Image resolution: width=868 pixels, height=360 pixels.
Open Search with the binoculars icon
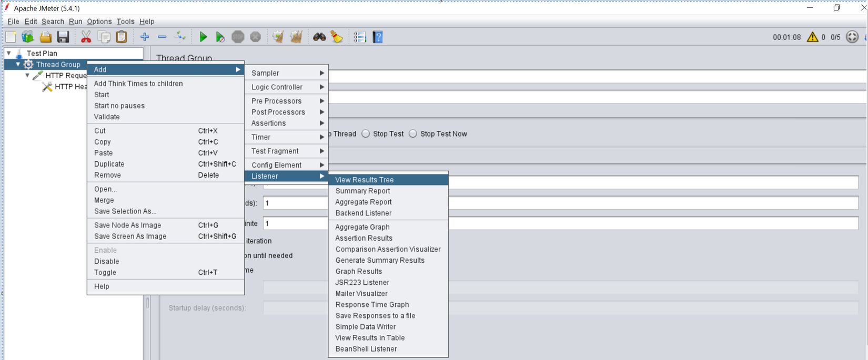click(319, 37)
